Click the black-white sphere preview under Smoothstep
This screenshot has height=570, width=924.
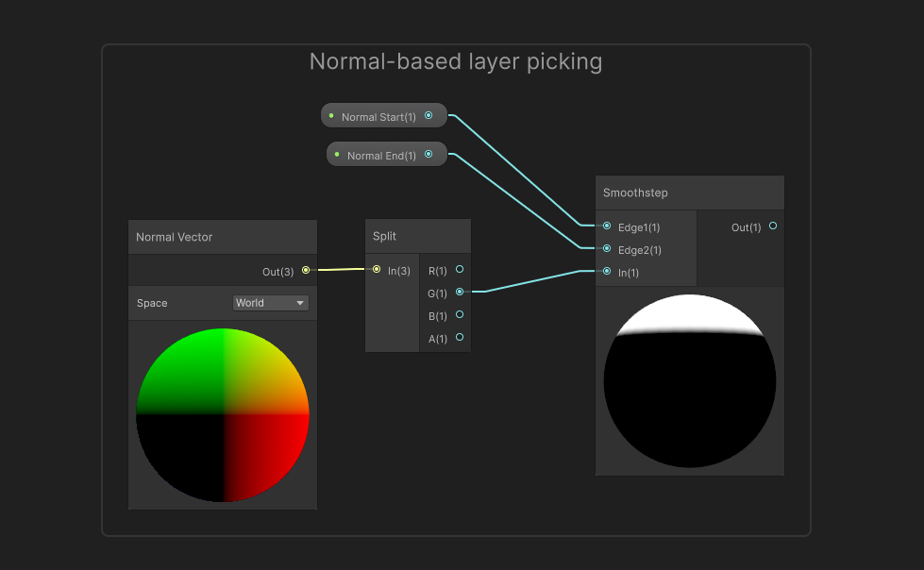point(689,381)
